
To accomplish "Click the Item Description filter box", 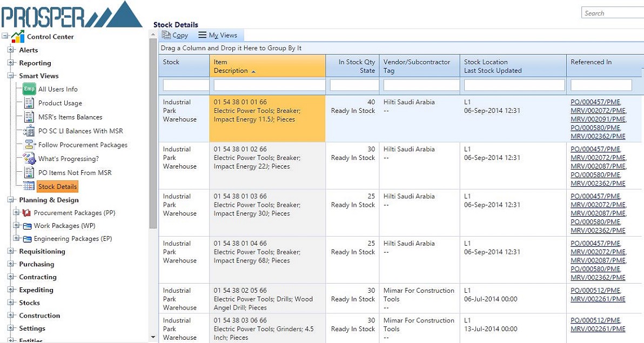I will click(x=270, y=85).
